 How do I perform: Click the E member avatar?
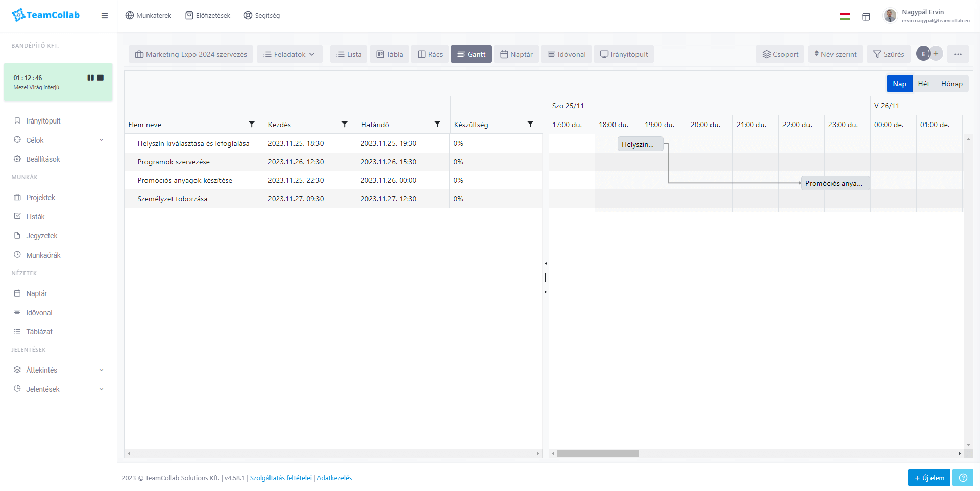coord(923,54)
